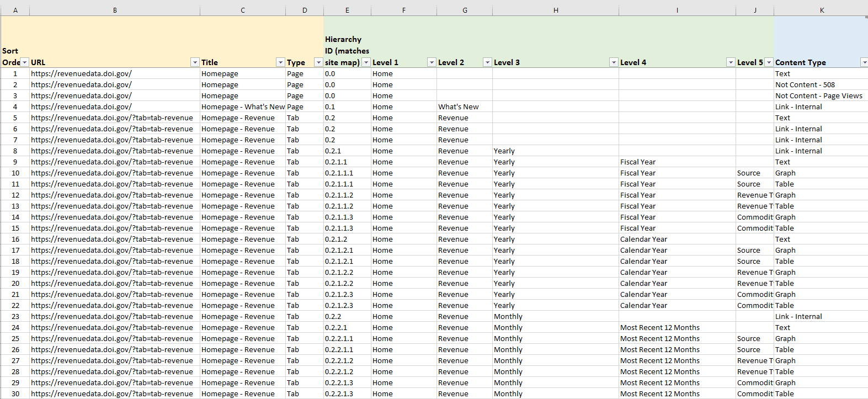868x399 pixels.
Task: Open the Level 5 filter dropdown
Action: click(x=769, y=62)
